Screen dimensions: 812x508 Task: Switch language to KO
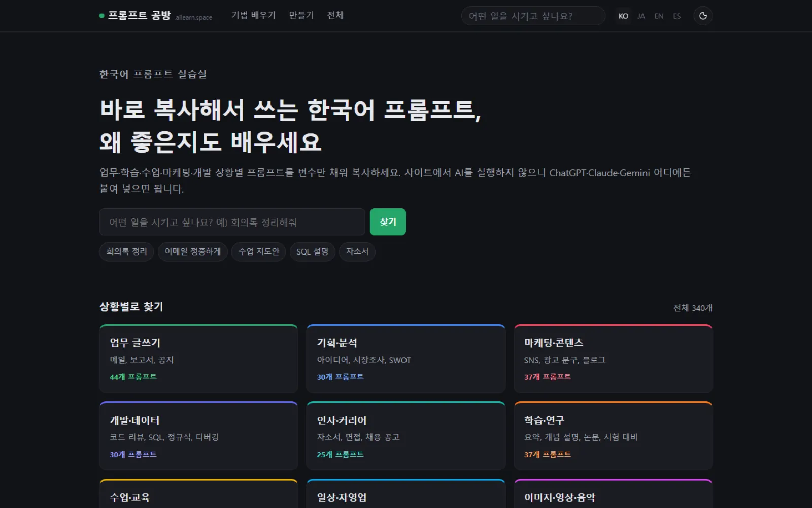623,16
